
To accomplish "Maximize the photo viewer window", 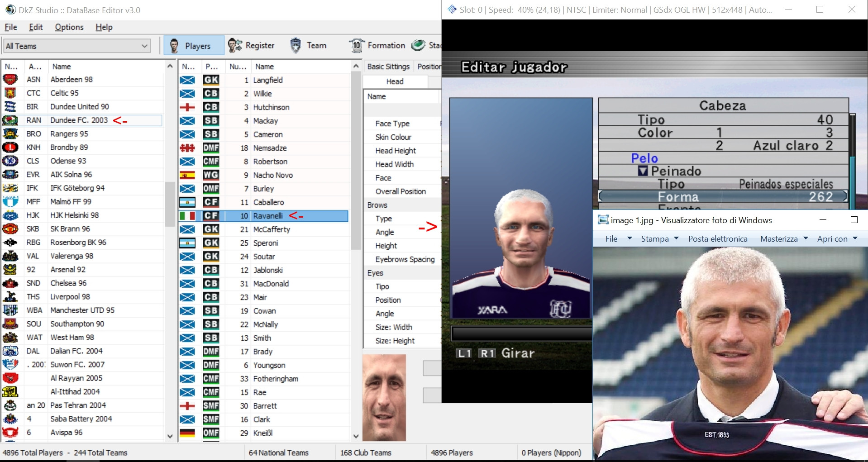I will pyautogui.click(x=854, y=220).
